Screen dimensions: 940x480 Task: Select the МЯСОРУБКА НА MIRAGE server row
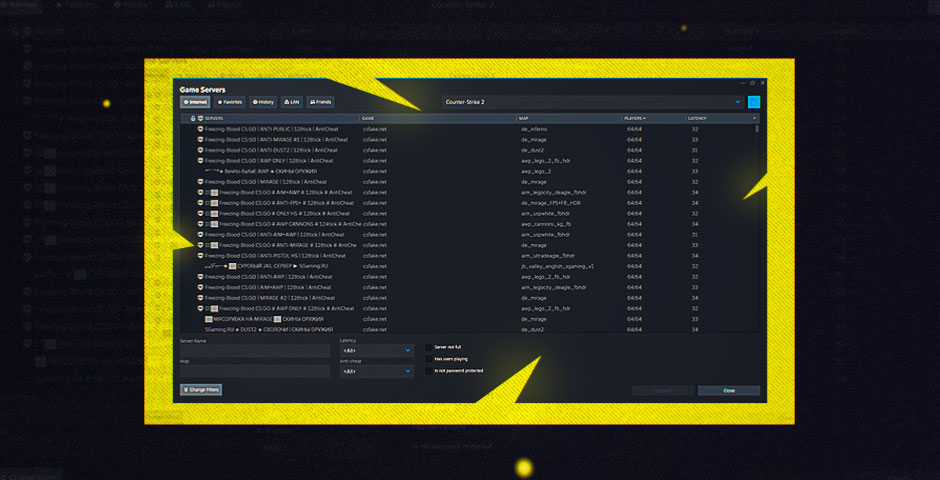tap(469, 319)
